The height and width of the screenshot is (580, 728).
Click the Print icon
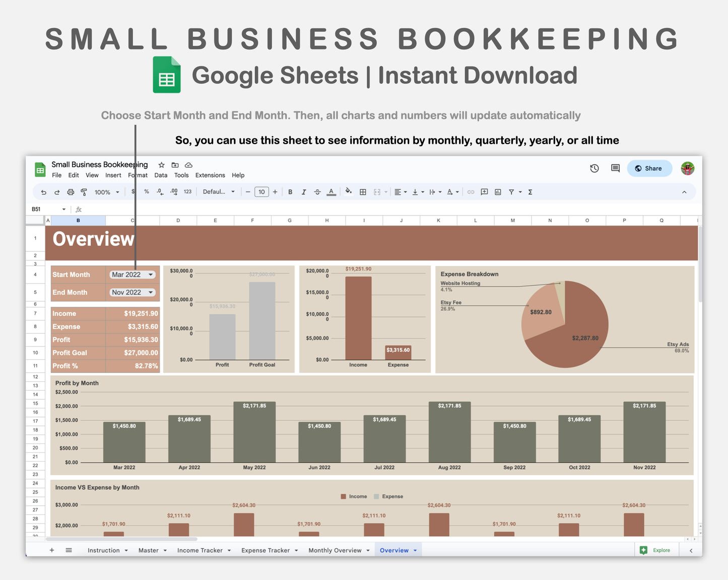click(71, 192)
